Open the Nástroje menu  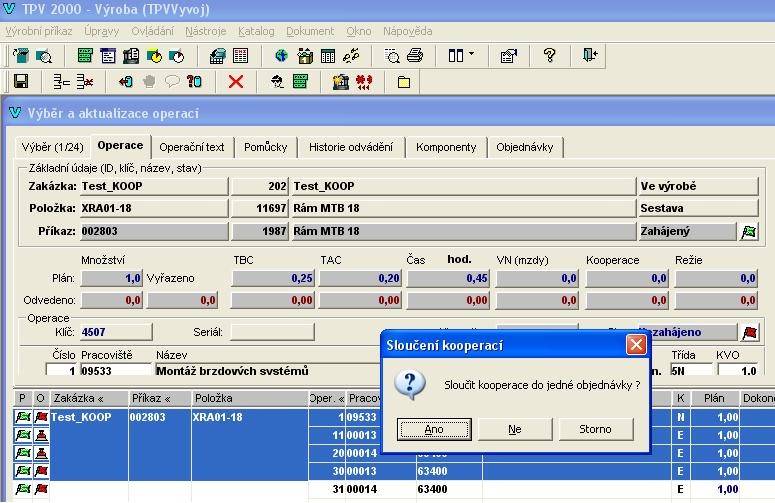click(206, 31)
